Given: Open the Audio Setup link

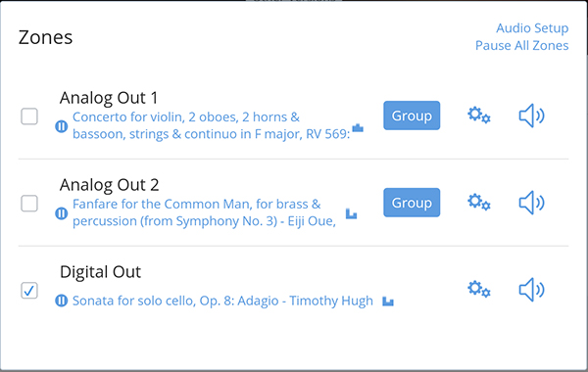Looking at the screenshot, I should pyautogui.click(x=532, y=28).
